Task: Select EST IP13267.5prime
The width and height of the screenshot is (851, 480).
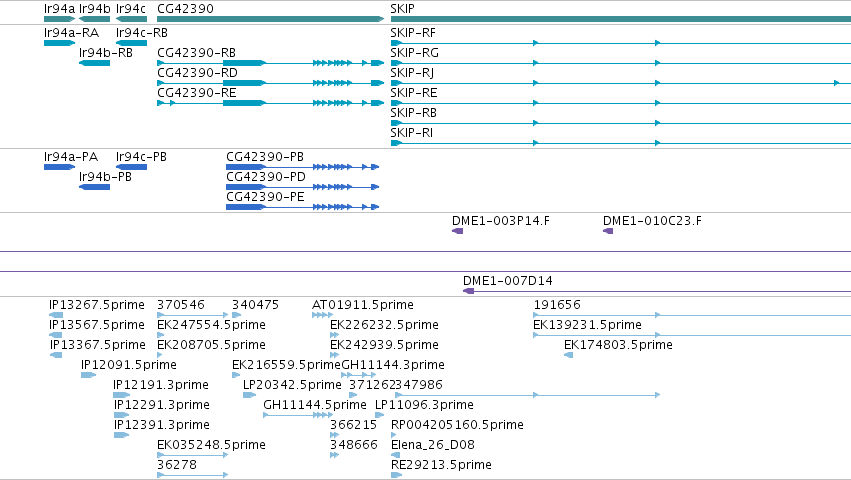Action: point(97,305)
